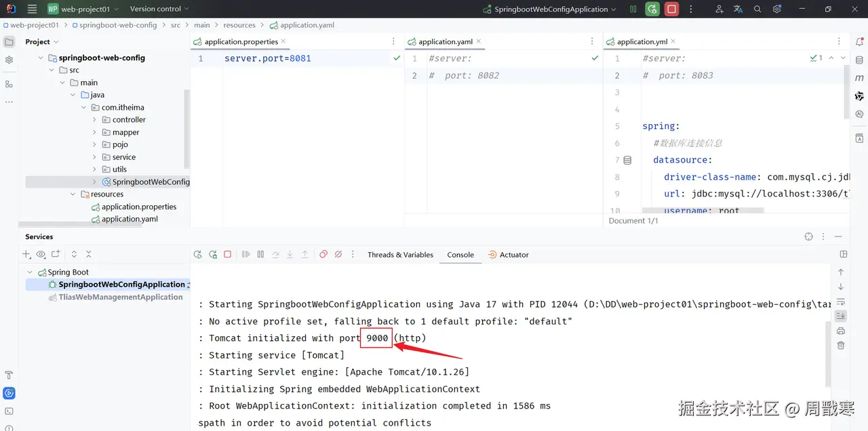Expand all services in Services tree

click(74, 254)
